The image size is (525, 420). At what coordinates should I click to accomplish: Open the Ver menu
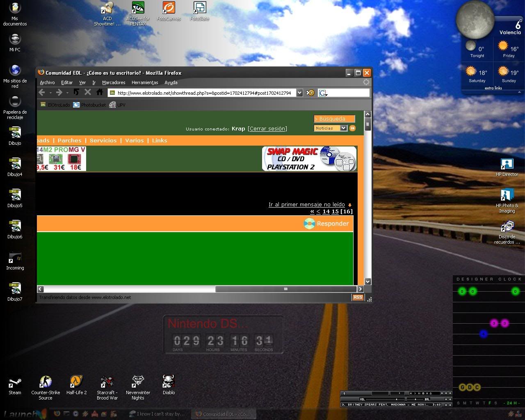pyautogui.click(x=82, y=82)
